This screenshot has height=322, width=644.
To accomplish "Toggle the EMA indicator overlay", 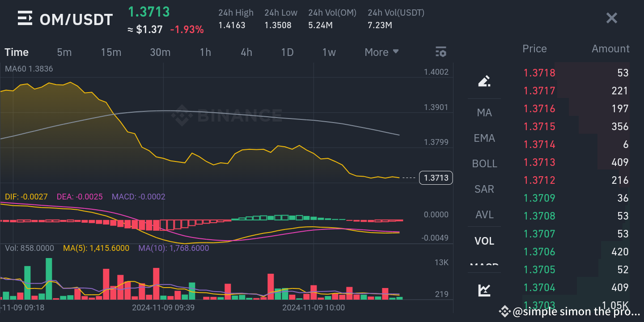I will click(x=484, y=138).
